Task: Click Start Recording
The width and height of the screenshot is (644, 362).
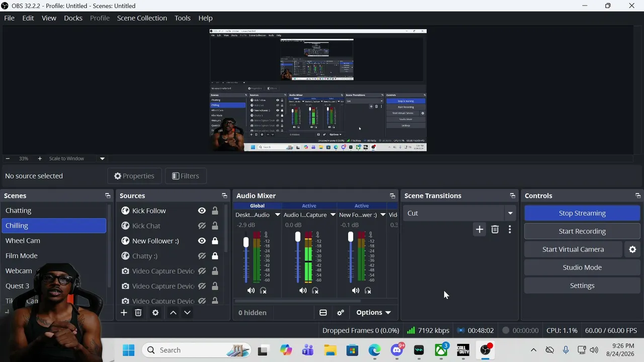Action: click(x=582, y=231)
